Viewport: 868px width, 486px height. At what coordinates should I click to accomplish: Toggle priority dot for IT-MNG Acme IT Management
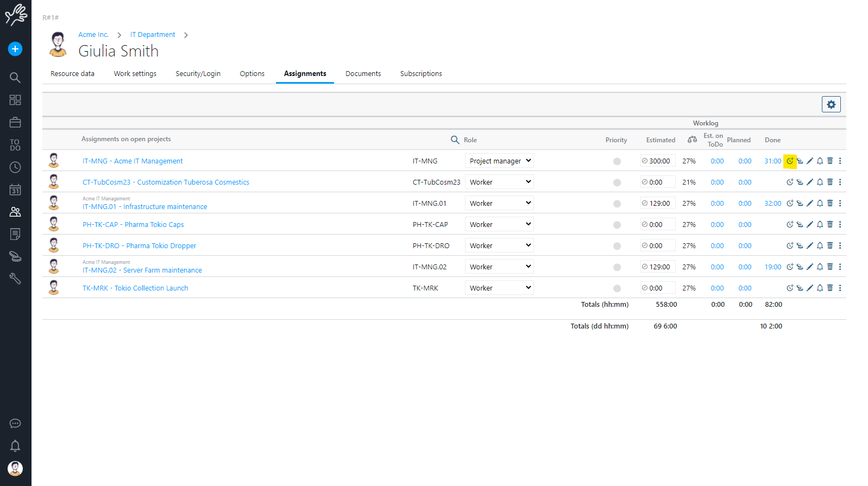[x=617, y=161]
